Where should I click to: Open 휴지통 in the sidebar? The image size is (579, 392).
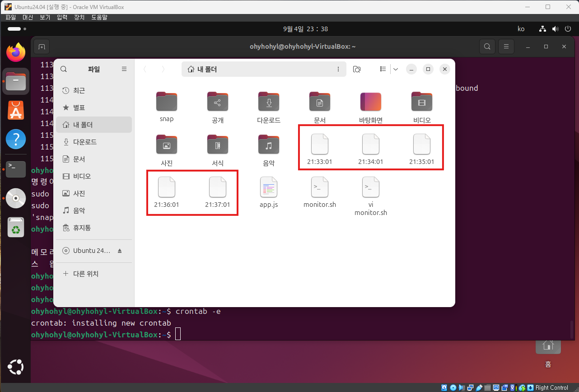pyautogui.click(x=94, y=228)
